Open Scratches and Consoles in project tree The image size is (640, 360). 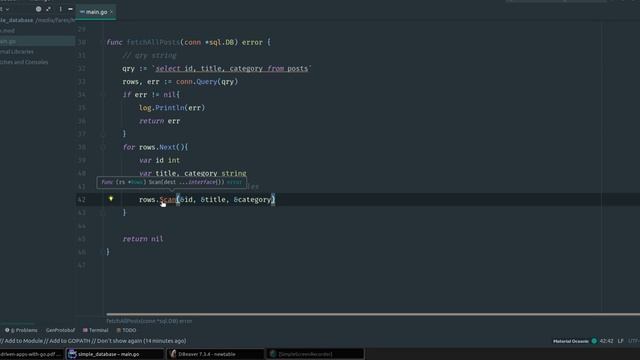(24, 62)
